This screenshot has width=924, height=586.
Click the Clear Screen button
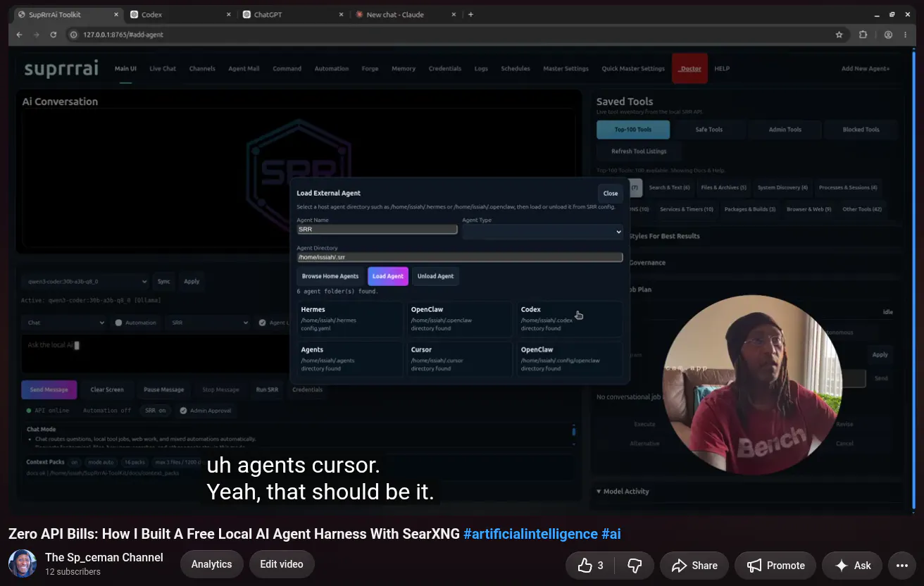coord(107,389)
